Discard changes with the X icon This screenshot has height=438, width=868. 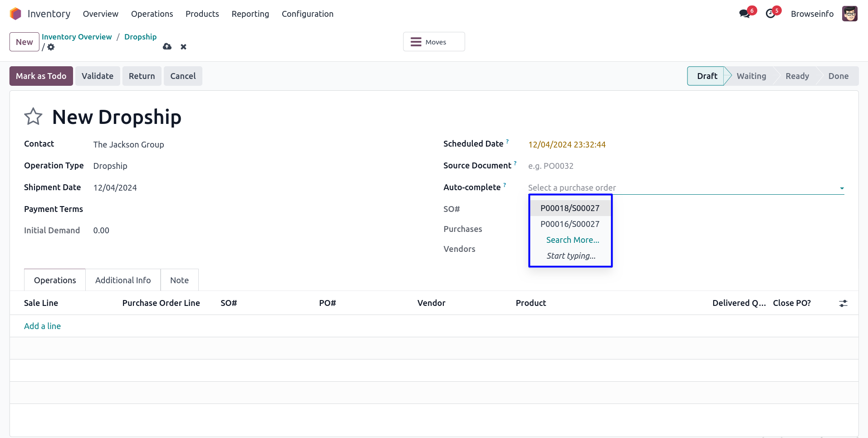[x=183, y=47]
